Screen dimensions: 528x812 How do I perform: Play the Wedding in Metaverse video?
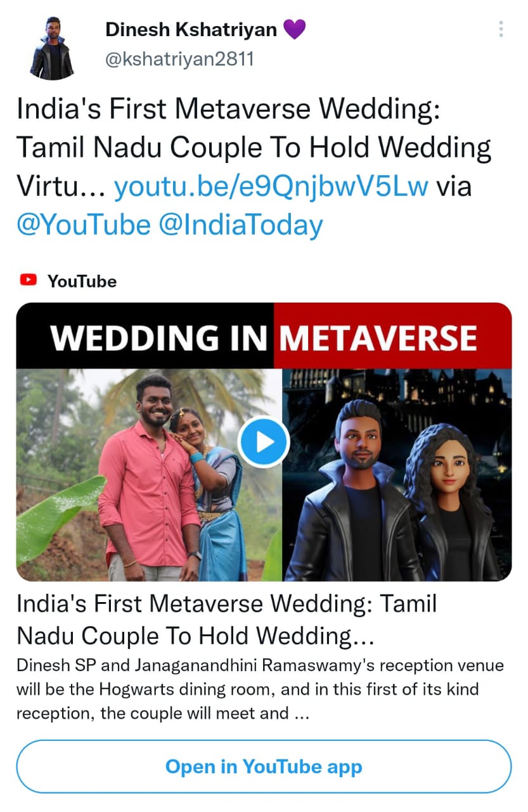tap(264, 442)
